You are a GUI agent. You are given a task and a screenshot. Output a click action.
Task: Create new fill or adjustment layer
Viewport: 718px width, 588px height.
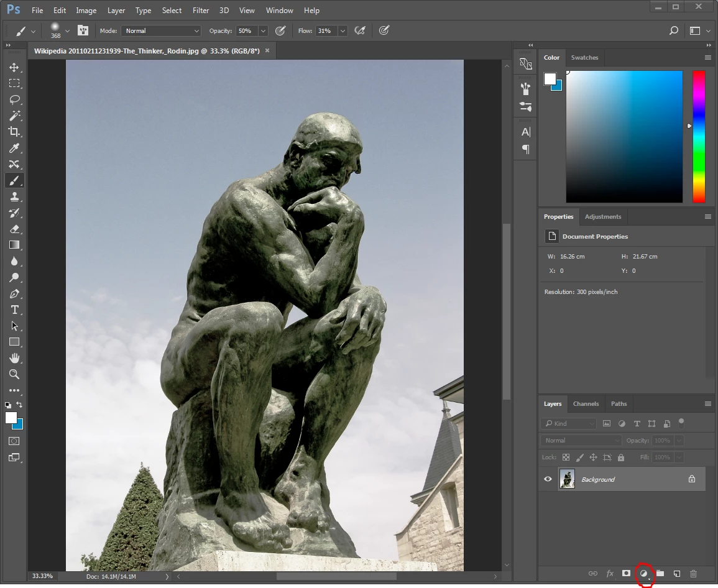tap(644, 574)
